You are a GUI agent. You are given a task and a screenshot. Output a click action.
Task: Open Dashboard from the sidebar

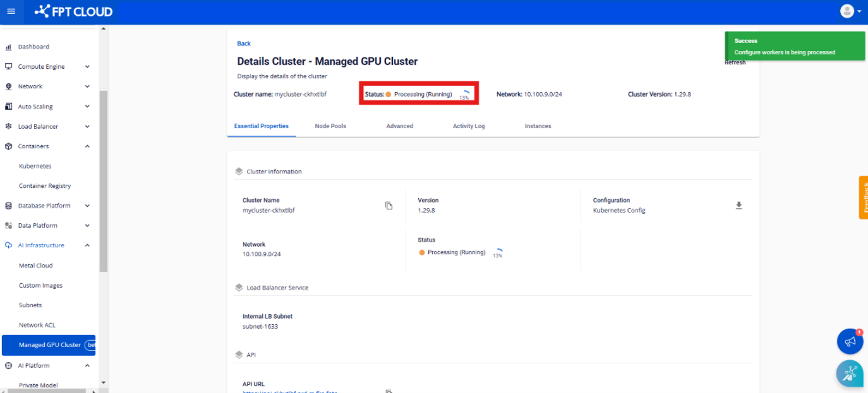(x=33, y=47)
